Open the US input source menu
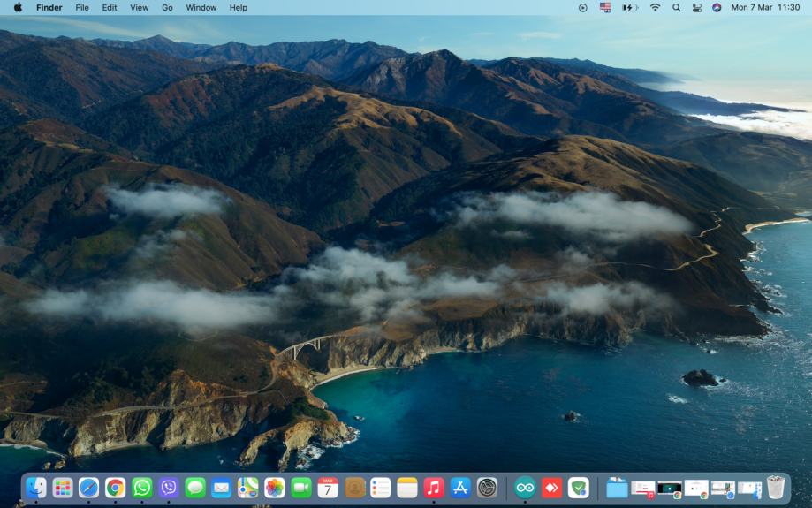This screenshot has height=508, width=812. pos(605,7)
